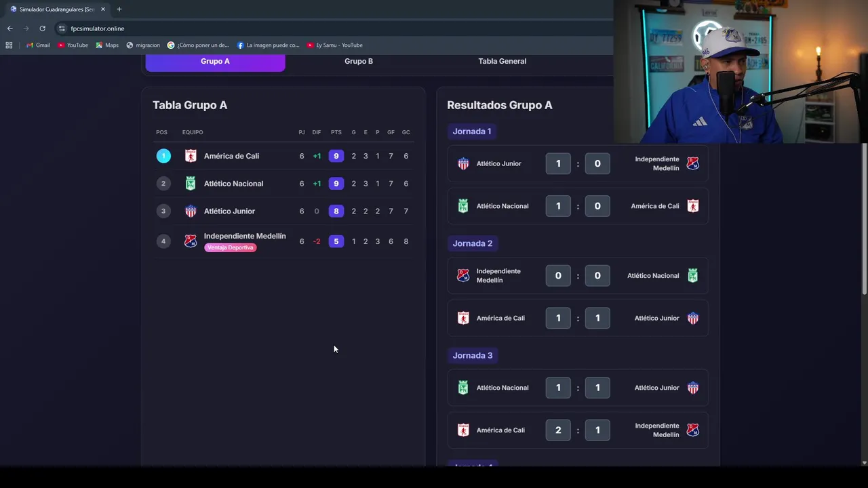Click Atlético Nacional crest in Jornada 2
This screenshot has width=868, height=488.
[692, 276]
